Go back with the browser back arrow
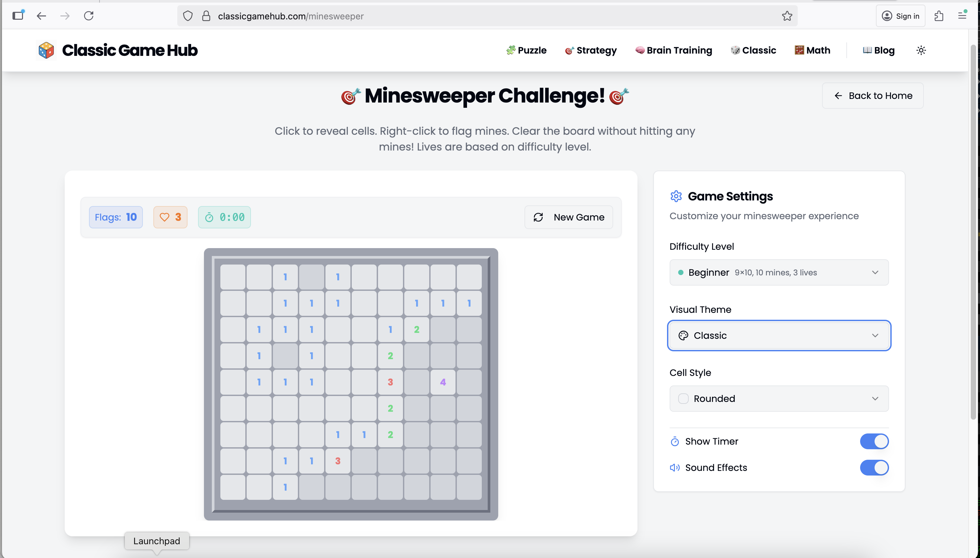980x558 pixels. point(41,16)
